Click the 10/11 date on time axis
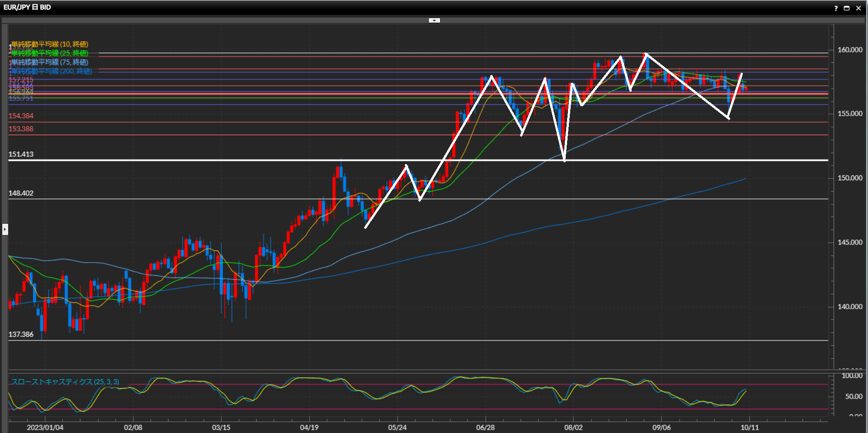The width and height of the screenshot is (868, 433). click(749, 427)
